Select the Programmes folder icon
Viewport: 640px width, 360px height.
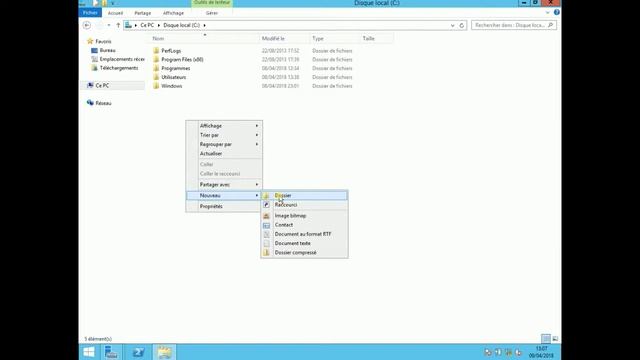tap(156, 68)
